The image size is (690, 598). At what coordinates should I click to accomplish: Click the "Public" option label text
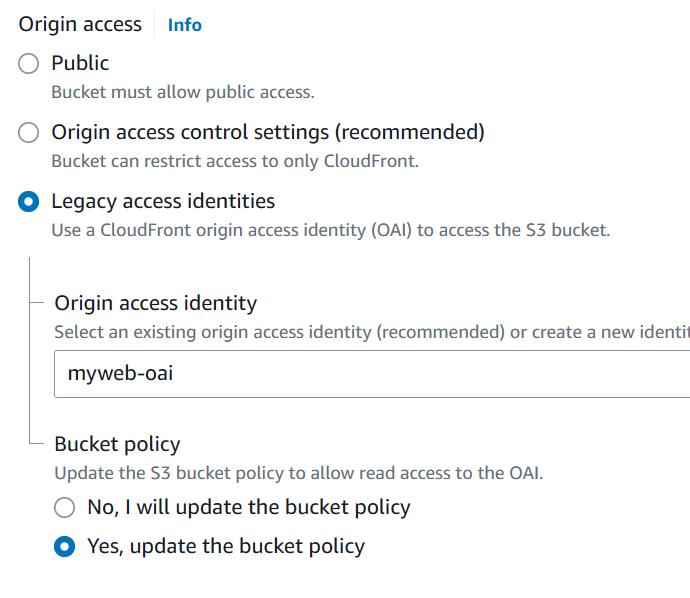pyautogui.click(x=80, y=64)
